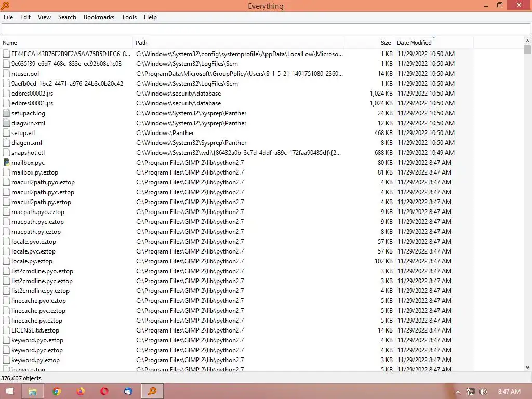Image resolution: width=532 pixels, height=399 pixels.
Task: Click the diagwrn.xml file icon
Action: tap(6, 123)
